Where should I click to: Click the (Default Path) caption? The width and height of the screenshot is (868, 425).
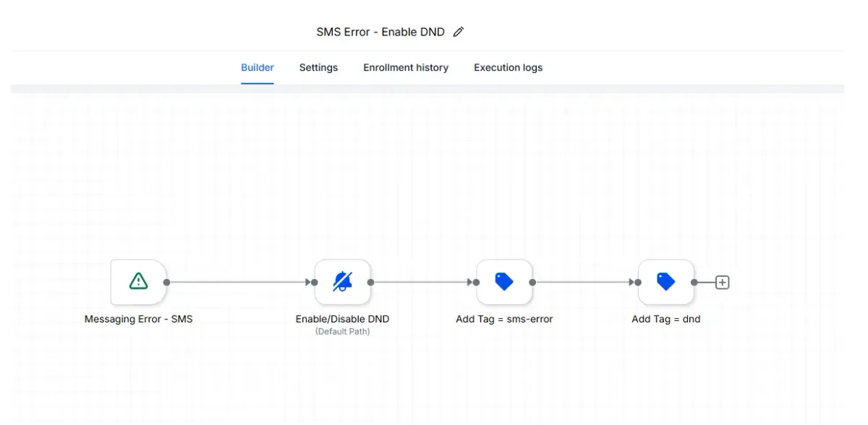pyautogui.click(x=342, y=332)
